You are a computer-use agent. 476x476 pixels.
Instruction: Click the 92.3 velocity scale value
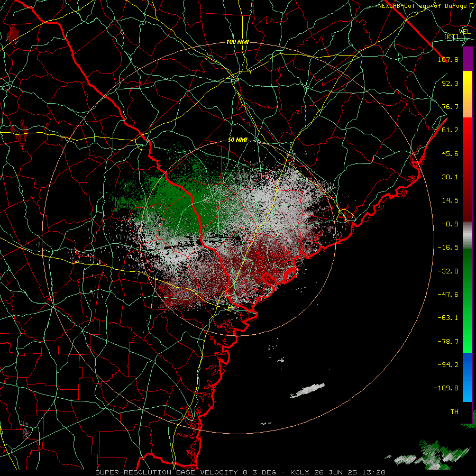450,83
